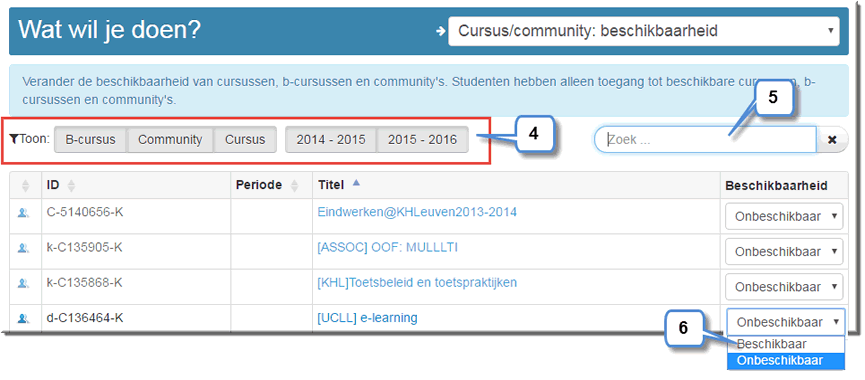Sort by Periode column arrows

pyautogui.click(x=294, y=186)
